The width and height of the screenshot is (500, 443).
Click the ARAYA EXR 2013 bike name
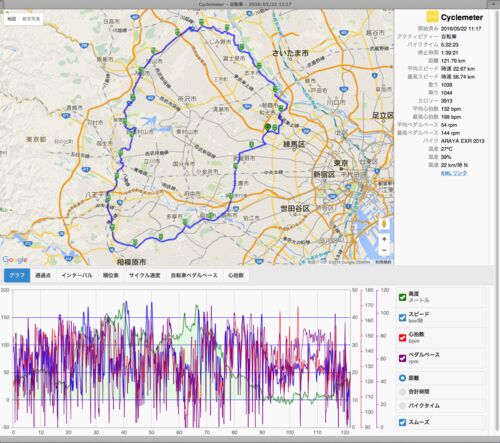point(463,141)
